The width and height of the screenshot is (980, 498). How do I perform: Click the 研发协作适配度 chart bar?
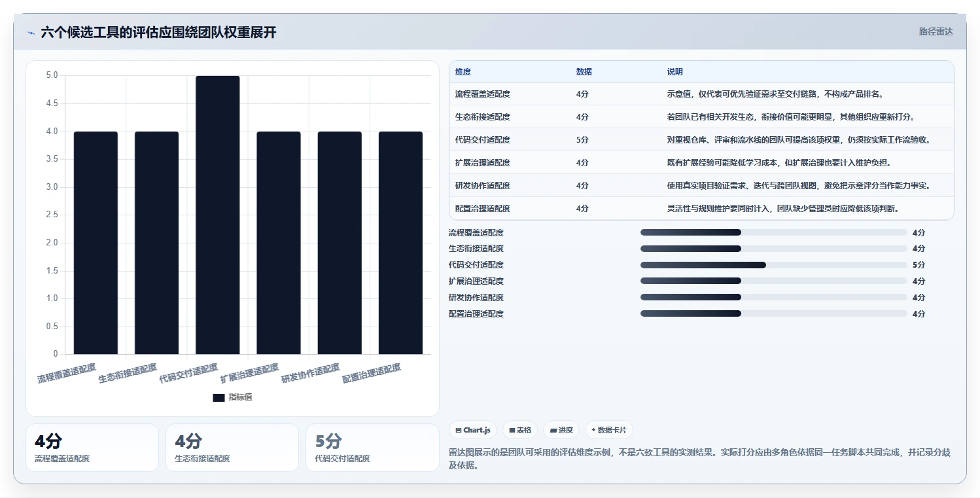[340, 243]
